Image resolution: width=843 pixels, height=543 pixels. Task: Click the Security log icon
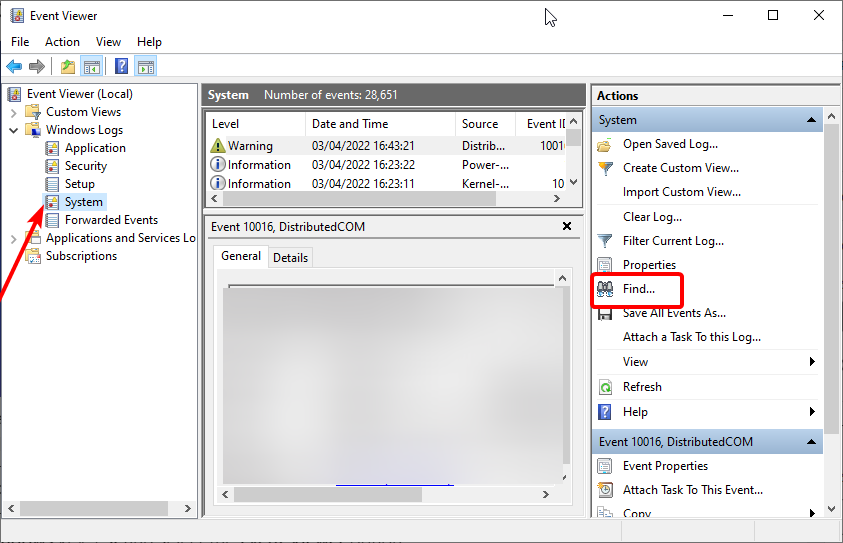click(52, 166)
